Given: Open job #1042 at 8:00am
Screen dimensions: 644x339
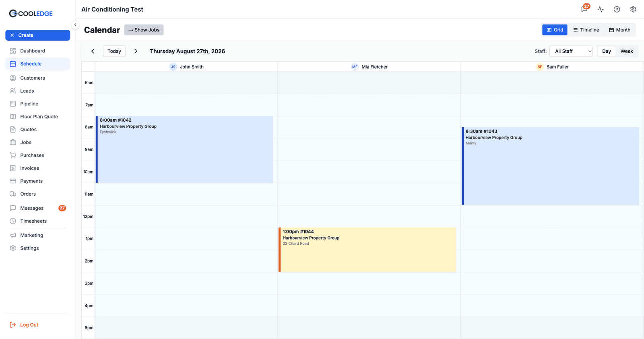Looking at the screenshot, I should click(x=184, y=149).
